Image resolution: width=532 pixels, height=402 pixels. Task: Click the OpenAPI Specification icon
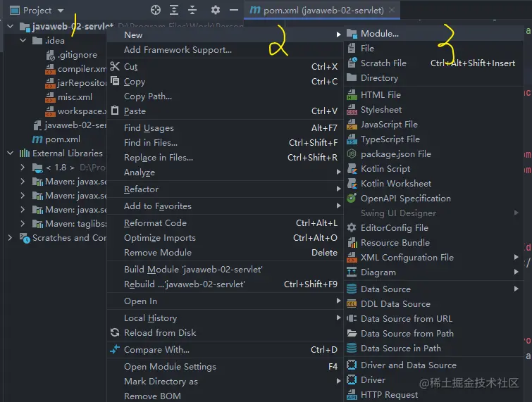tap(352, 198)
